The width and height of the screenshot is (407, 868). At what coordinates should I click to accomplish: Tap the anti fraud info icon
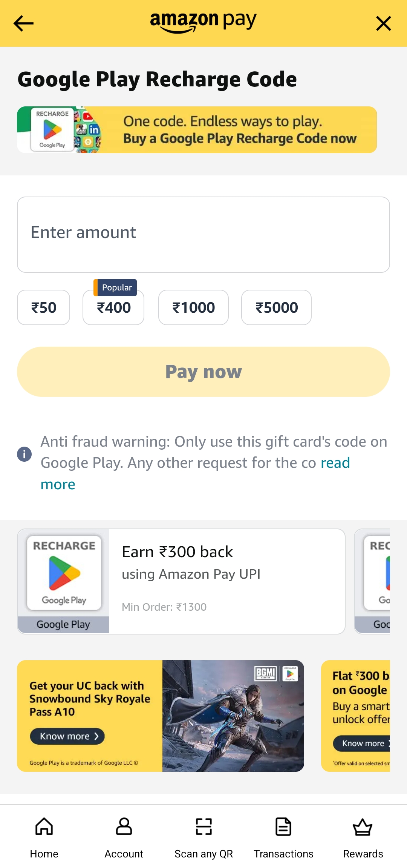24,454
